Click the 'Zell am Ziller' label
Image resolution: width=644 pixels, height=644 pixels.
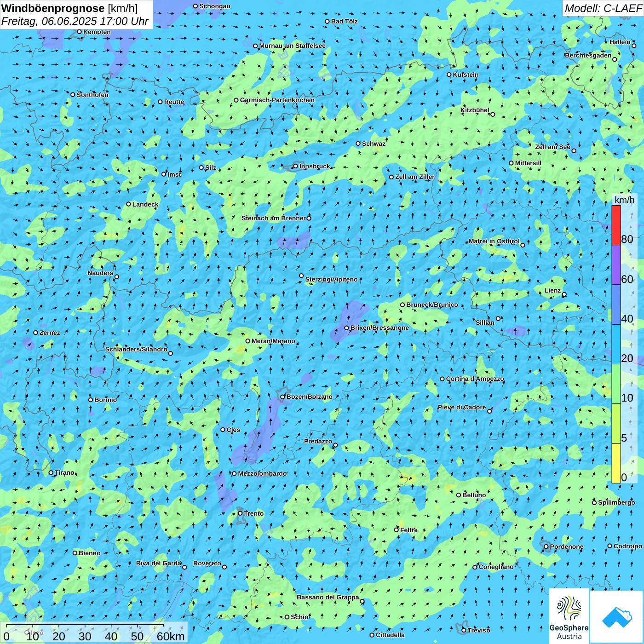tap(415, 177)
